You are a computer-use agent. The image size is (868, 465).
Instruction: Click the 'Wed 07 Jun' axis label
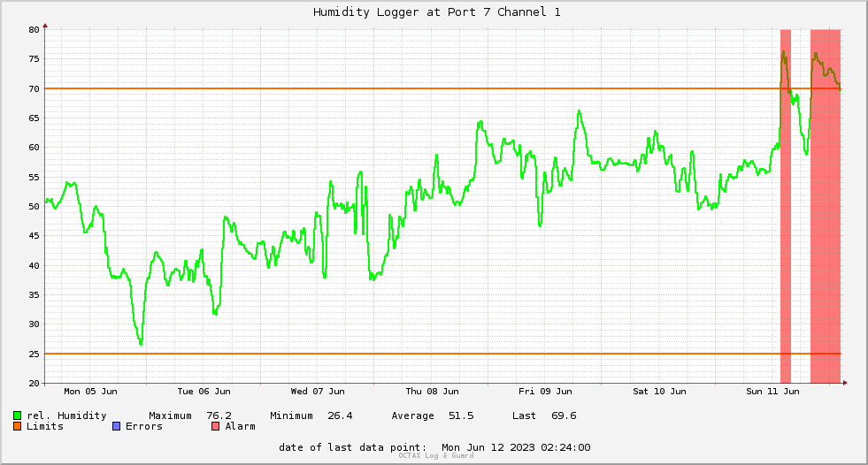click(318, 391)
